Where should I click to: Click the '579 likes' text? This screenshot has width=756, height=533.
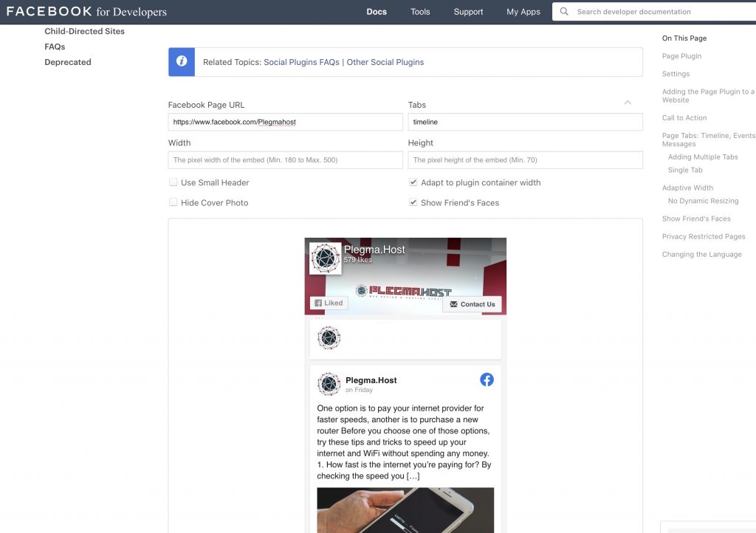click(357, 260)
